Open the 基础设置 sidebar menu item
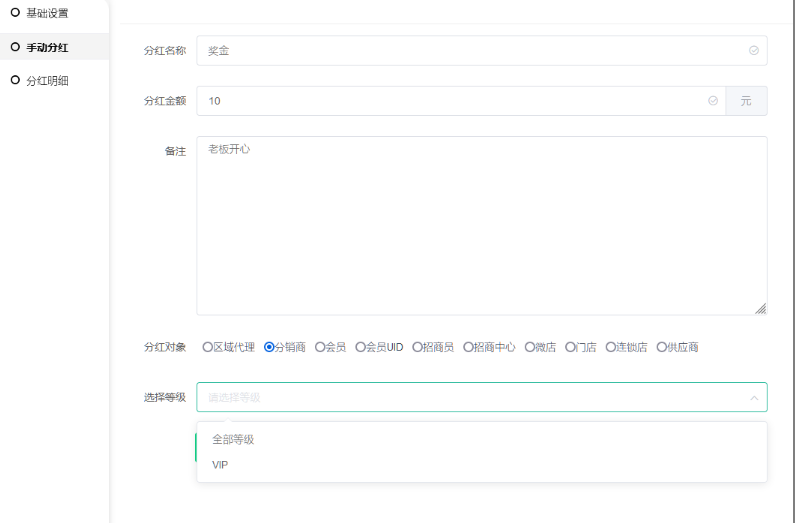This screenshot has width=795, height=523. [x=47, y=13]
